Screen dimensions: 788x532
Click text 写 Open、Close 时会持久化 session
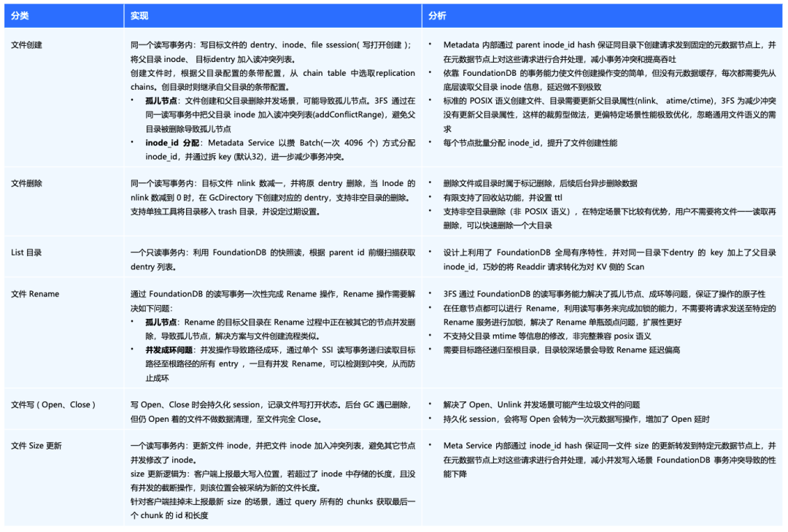pyautogui.click(x=273, y=412)
